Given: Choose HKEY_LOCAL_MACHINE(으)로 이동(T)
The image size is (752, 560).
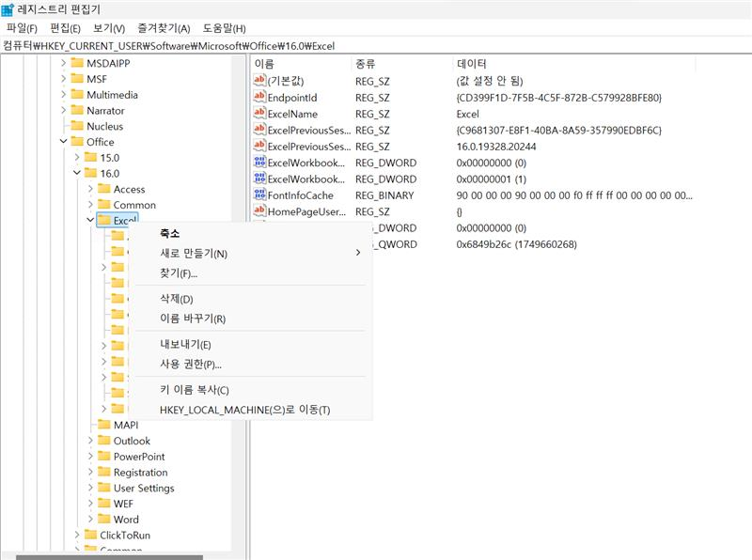Looking at the screenshot, I should (250, 410).
